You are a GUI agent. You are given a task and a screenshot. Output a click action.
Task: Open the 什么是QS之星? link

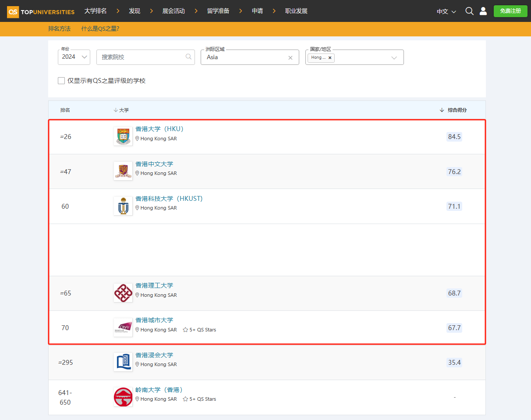[100, 28]
